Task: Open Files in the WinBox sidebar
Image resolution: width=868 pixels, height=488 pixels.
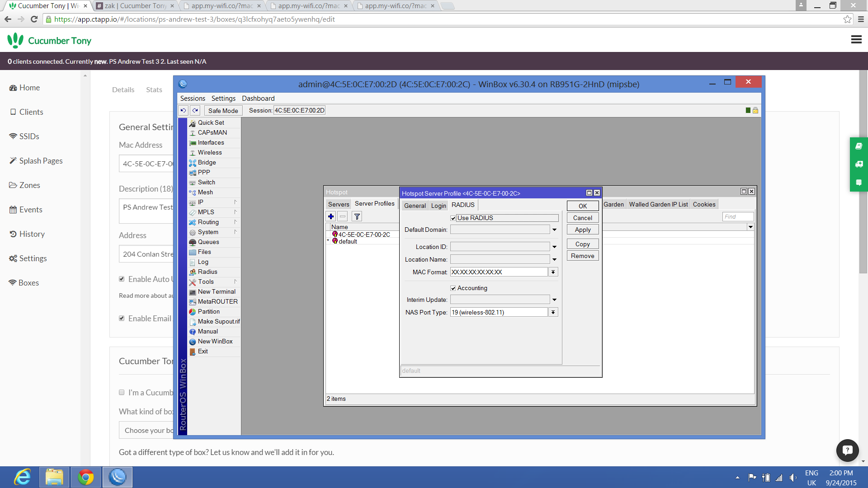Action: click(x=204, y=252)
